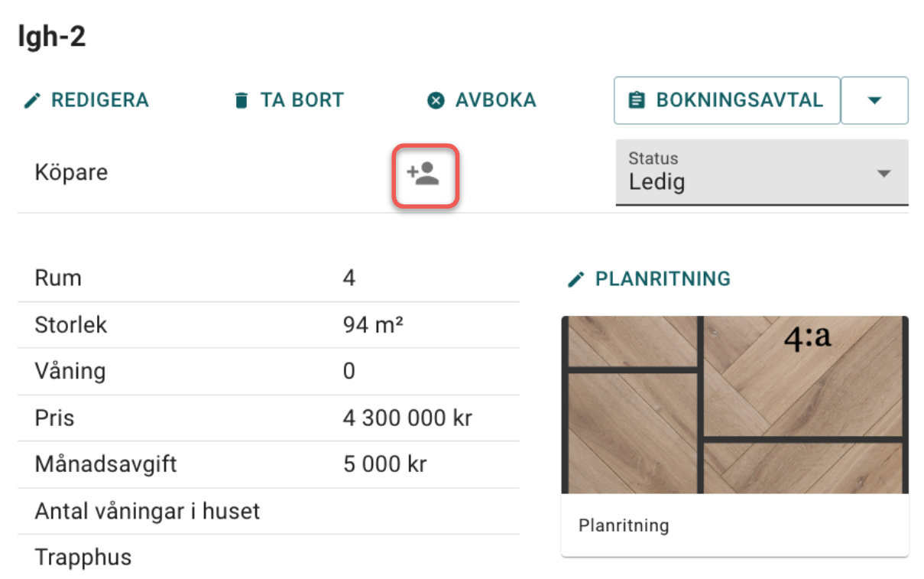The image size is (924, 579).
Task: Click the circled X icon next to AVBOKA
Action: pos(436,99)
